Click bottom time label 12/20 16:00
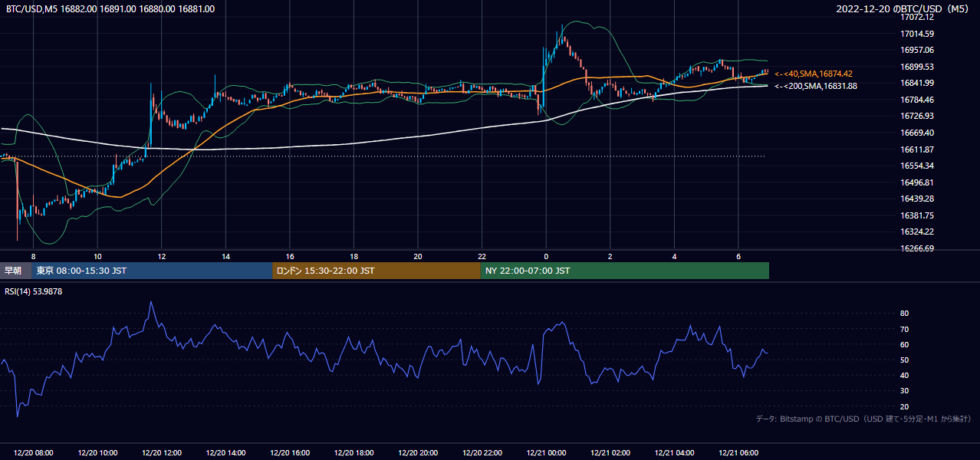 (290, 453)
